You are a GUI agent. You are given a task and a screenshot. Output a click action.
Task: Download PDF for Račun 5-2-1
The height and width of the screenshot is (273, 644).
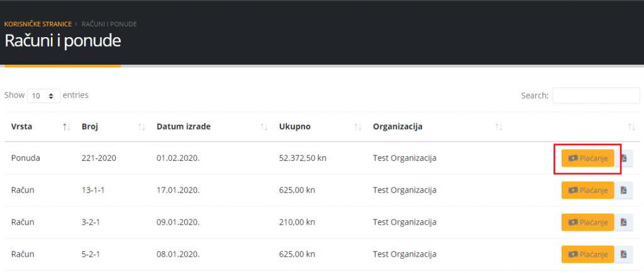(624, 254)
